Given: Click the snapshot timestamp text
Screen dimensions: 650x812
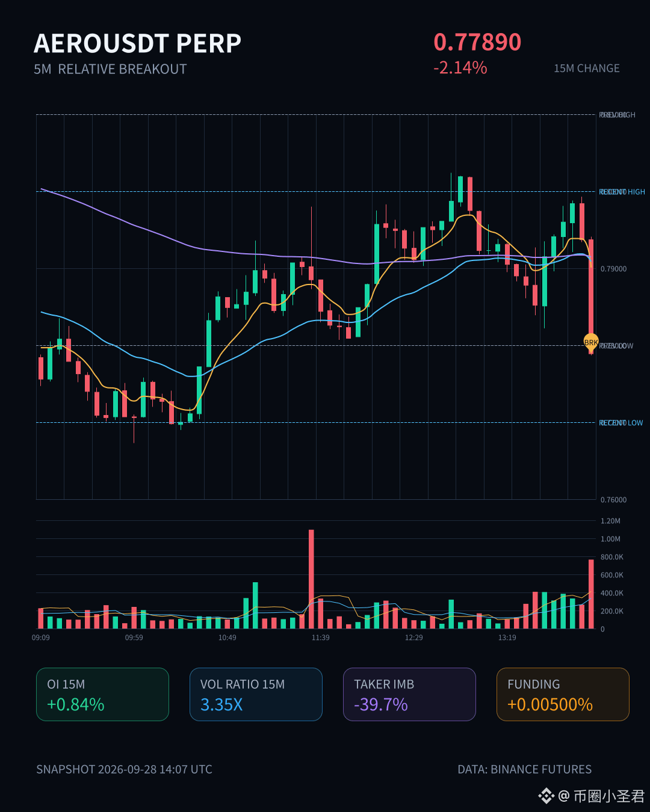Looking at the screenshot, I should click(125, 769).
